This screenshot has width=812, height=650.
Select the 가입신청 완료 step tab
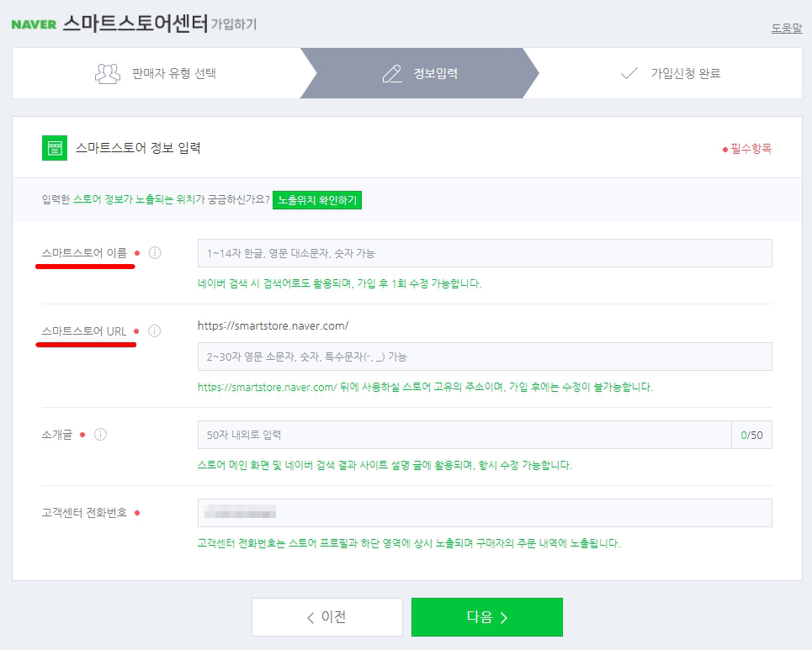click(x=668, y=73)
